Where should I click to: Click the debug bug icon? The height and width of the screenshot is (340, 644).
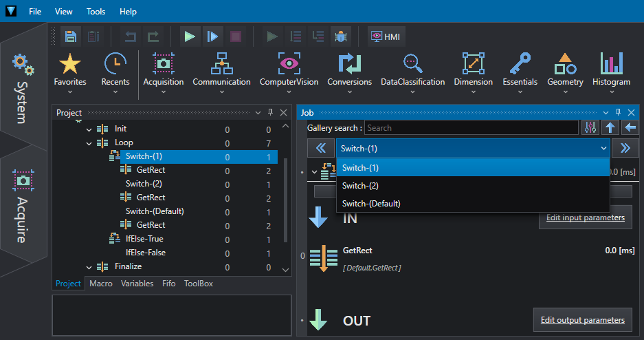coord(340,36)
